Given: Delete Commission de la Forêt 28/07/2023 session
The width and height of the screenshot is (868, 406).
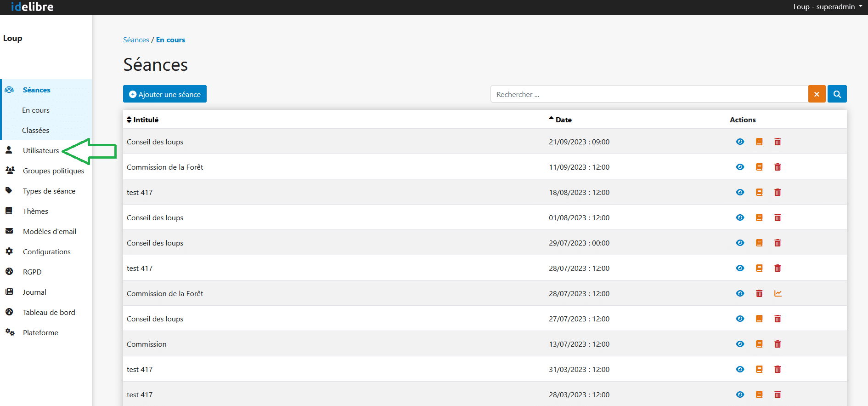Looking at the screenshot, I should [x=759, y=293].
